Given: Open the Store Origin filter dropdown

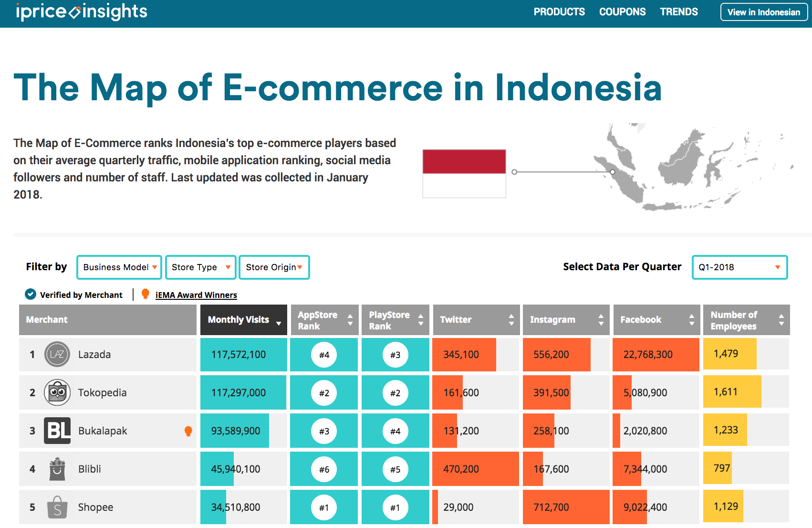Looking at the screenshot, I should point(274,267).
